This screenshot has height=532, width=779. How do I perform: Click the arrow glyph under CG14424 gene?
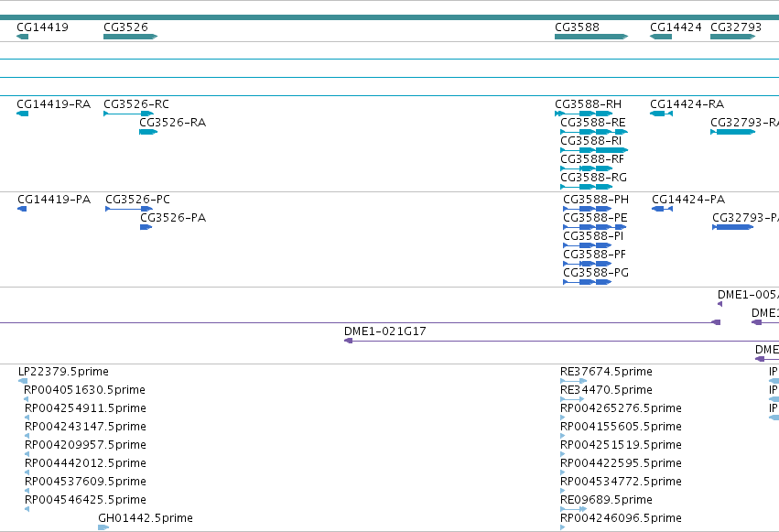661,37
